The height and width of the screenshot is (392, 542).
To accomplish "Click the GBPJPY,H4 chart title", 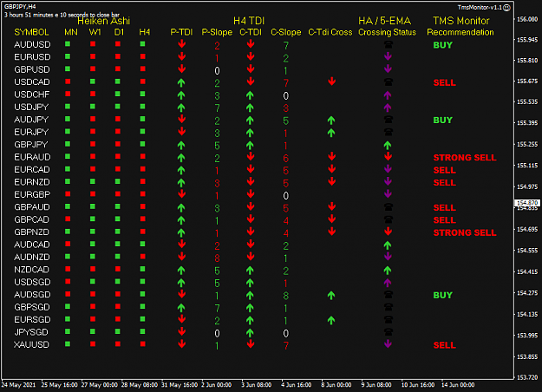I will (x=20, y=7).
